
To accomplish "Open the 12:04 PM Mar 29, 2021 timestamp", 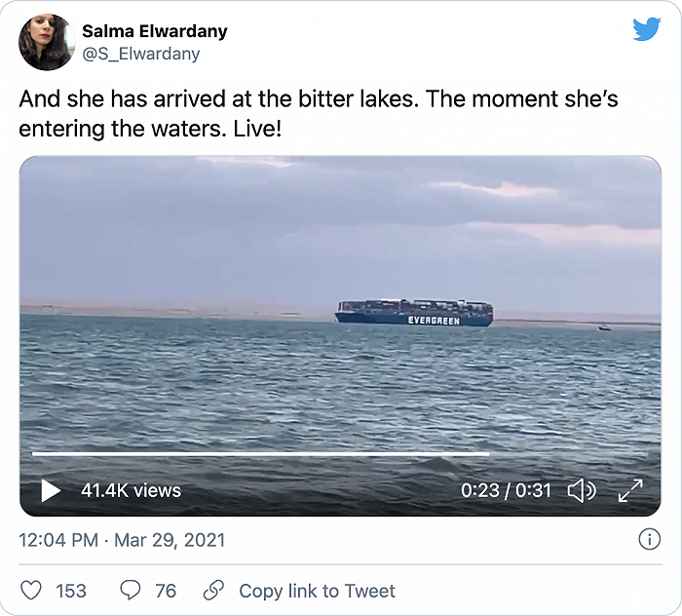I will (x=122, y=540).
